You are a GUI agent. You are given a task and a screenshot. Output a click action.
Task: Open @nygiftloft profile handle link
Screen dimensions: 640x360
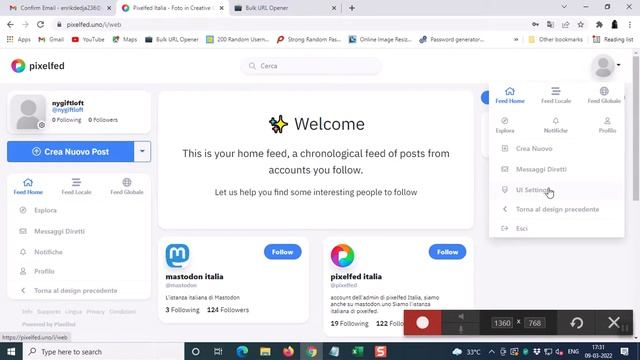pos(67,110)
